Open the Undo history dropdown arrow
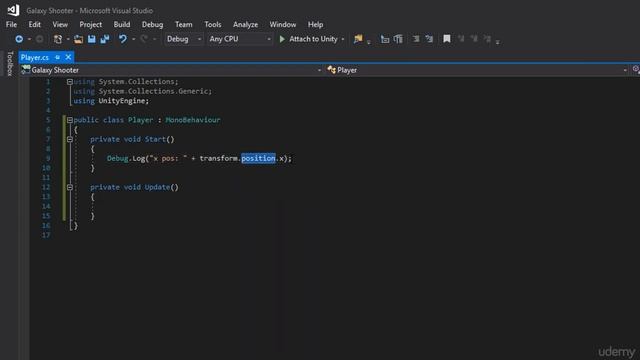Viewport: 640px width, 360px height. [133, 39]
